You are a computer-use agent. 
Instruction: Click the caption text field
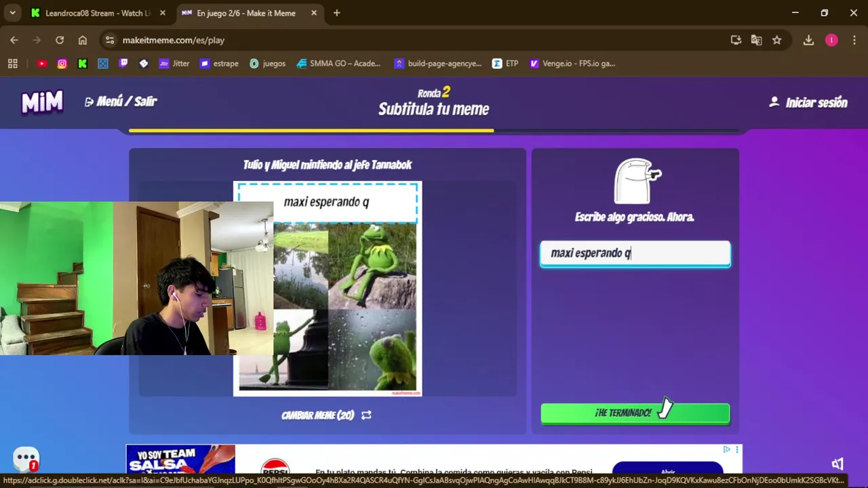point(635,253)
